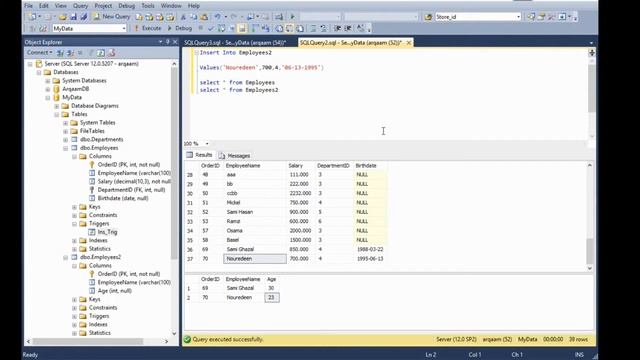This screenshot has width=640, height=360.
Task: Click the Undo icon
Action: [x=217, y=17]
